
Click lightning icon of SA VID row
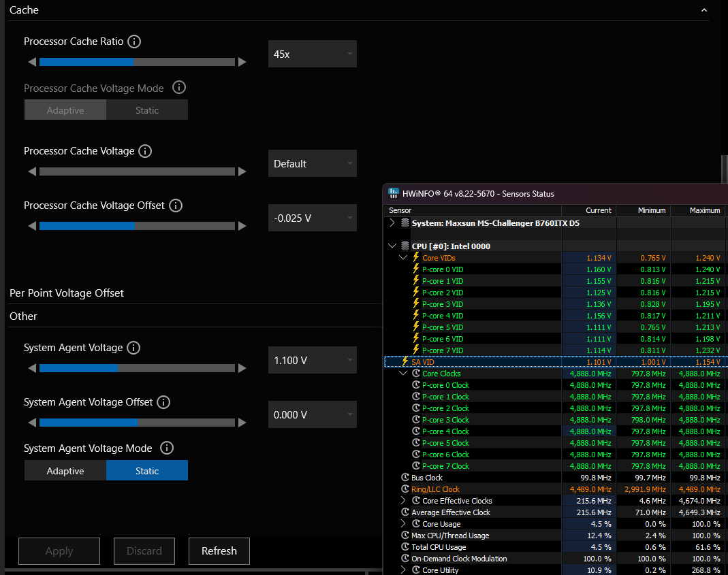[x=405, y=362]
